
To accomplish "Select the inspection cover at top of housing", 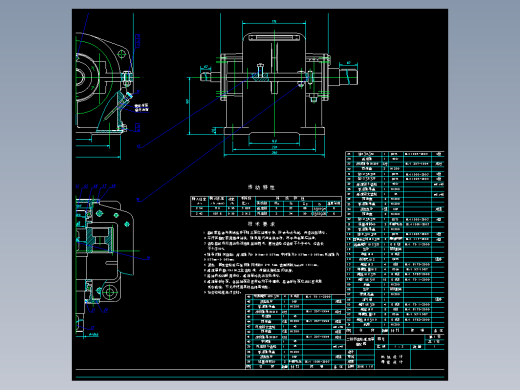I will click(x=274, y=37).
